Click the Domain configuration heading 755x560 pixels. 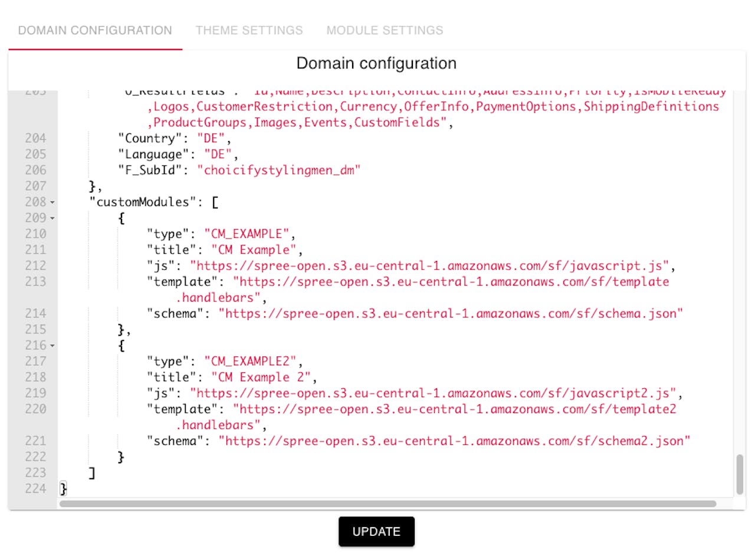376,64
